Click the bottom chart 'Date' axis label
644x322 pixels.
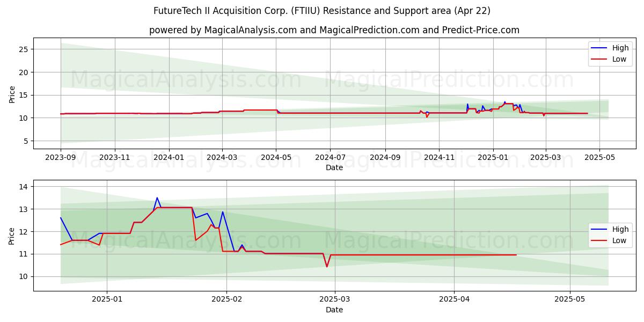point(334,310)
